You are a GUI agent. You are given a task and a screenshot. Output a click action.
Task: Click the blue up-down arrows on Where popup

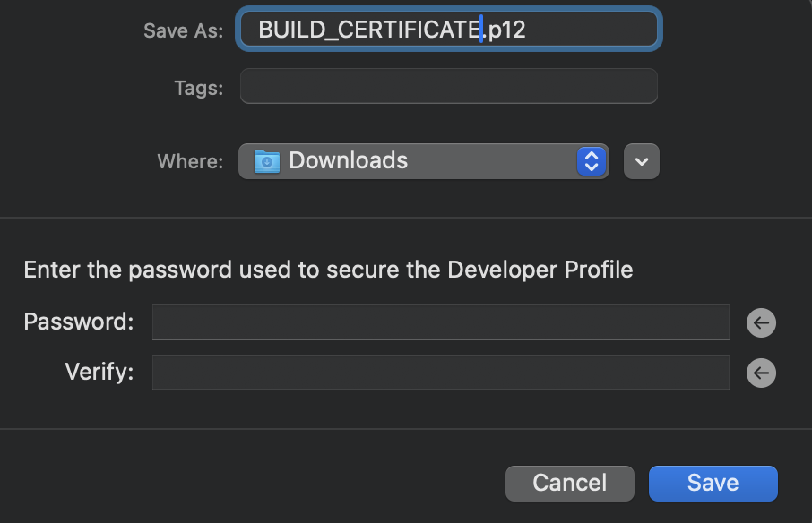pos(591,161)
